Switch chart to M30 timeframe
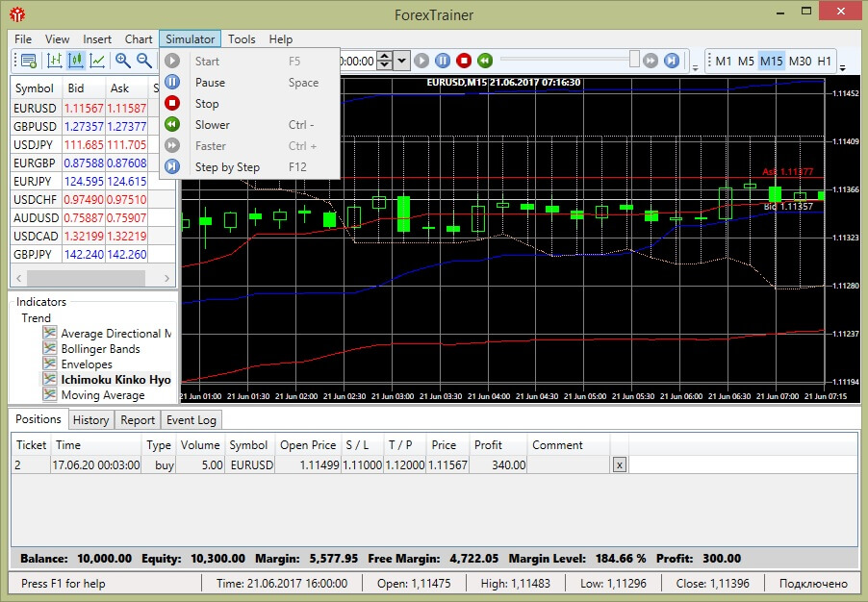The image size is (868, 602). tap(799, 61)
